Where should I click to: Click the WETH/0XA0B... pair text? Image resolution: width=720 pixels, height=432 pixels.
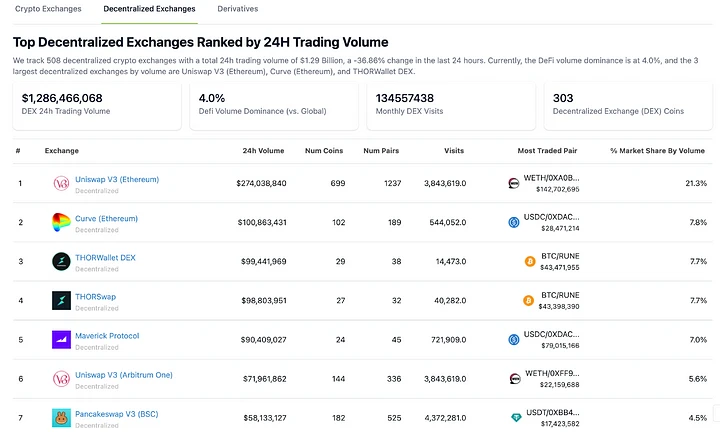tap(551, 178)
